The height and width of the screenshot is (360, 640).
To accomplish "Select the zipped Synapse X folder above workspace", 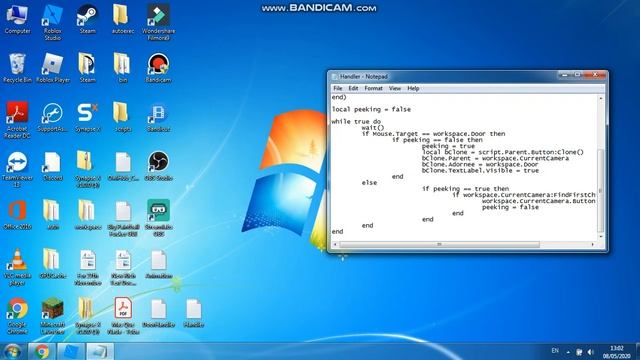I will click(87, 169).
